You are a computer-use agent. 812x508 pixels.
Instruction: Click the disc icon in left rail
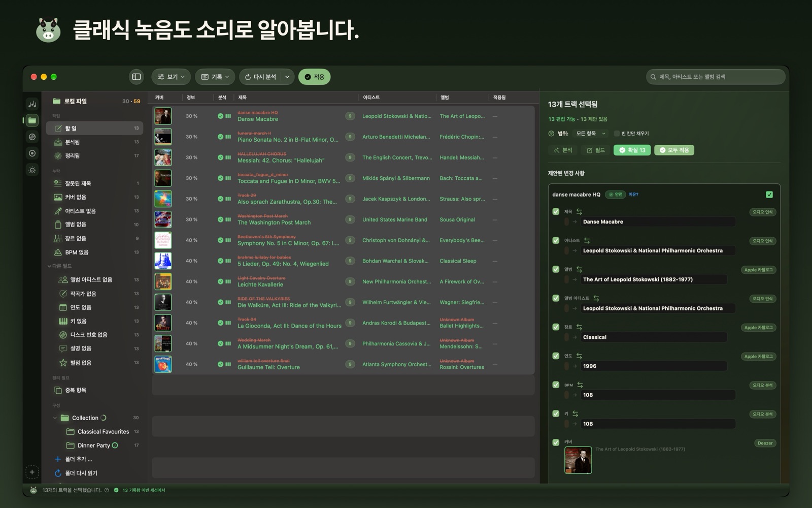[32, 137]
